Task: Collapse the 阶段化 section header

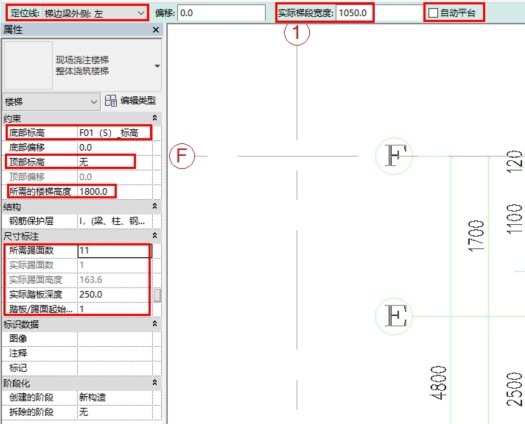Action: [155, 382]
